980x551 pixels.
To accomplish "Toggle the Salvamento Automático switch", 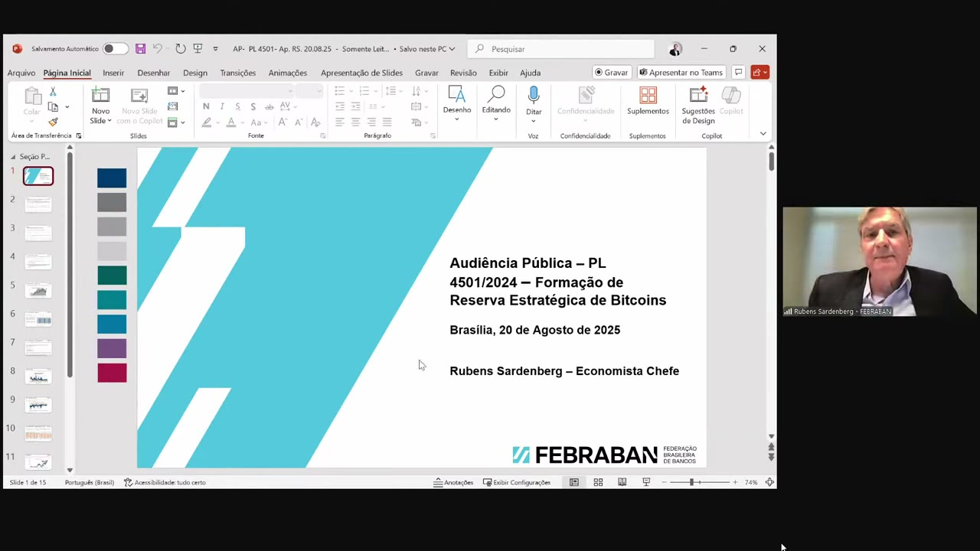I will [x=115, y=48].
